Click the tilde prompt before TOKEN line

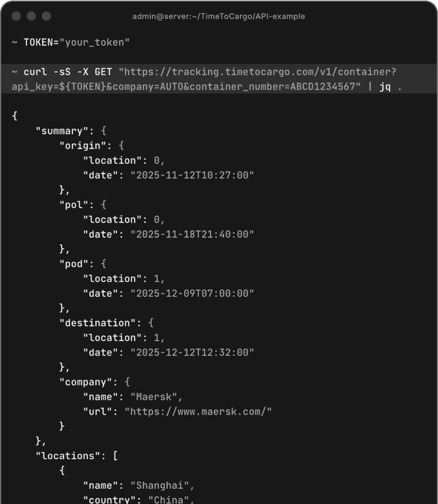[14, 43]
